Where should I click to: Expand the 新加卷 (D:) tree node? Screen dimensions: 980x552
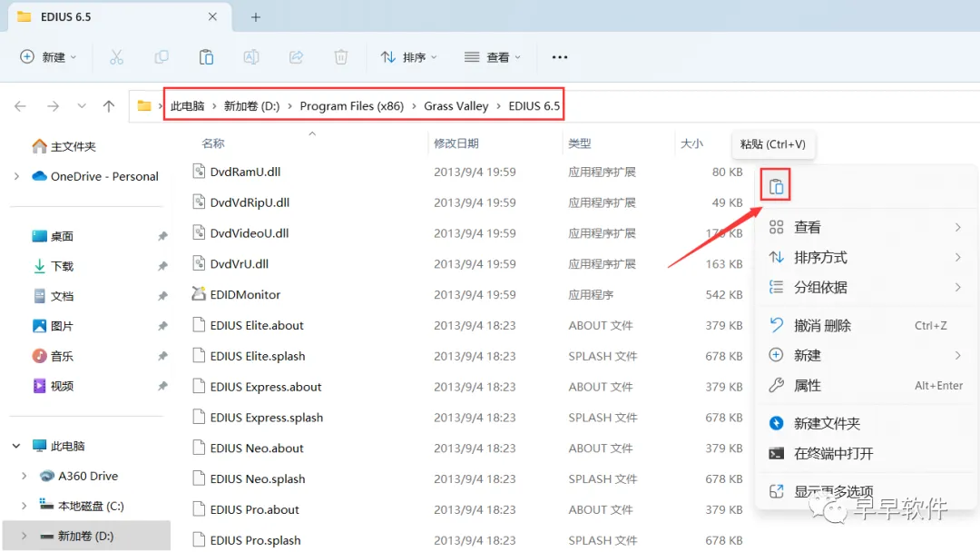tap(24, 536)
